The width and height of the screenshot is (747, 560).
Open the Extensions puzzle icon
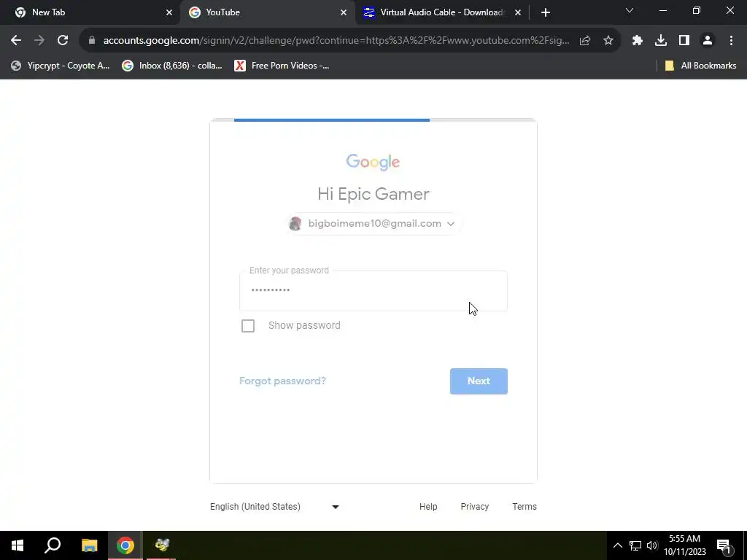(638, 41)
